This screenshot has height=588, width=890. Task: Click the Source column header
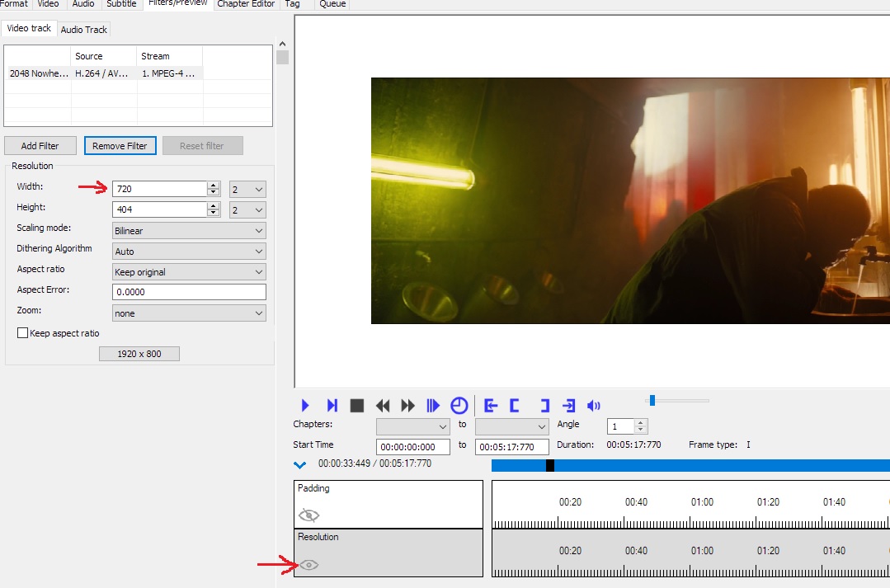104,56
